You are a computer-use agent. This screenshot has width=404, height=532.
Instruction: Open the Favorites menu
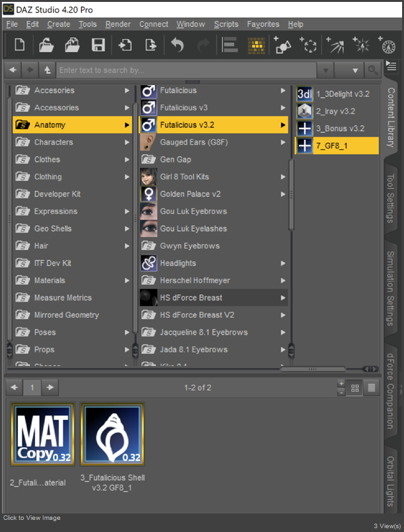(x=263, y=24)
